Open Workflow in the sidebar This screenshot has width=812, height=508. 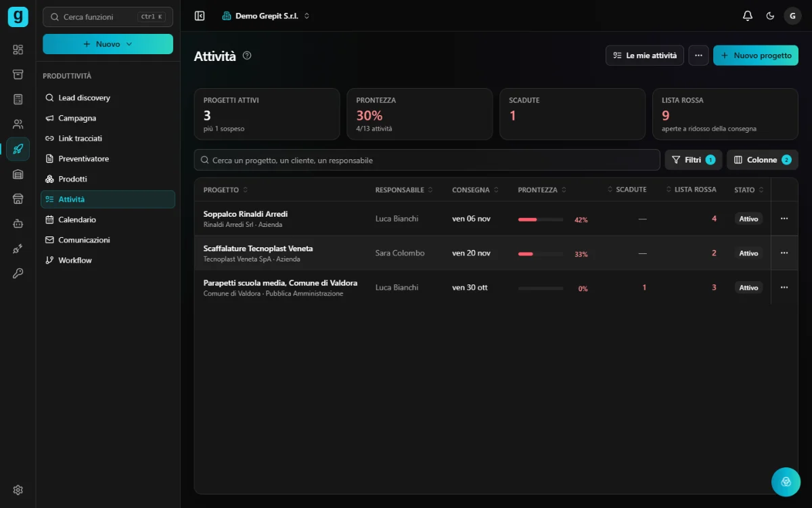point(108,260)
